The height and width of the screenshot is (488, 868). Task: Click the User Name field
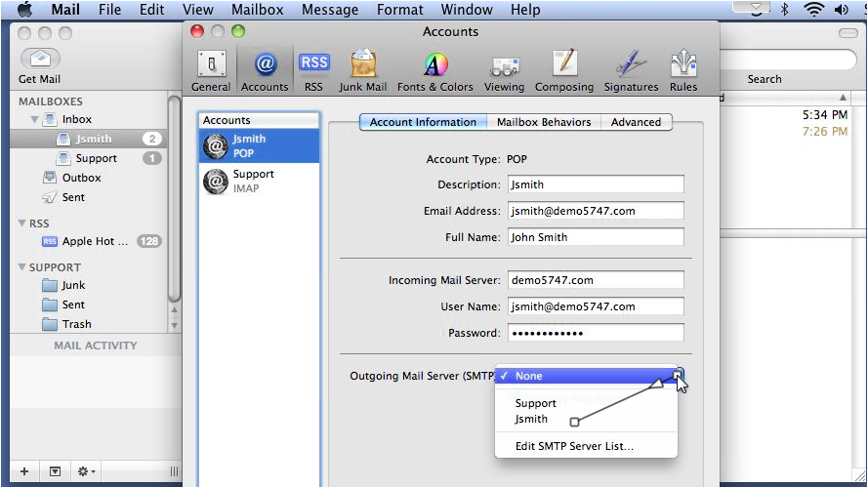click(x=596, y=306)
